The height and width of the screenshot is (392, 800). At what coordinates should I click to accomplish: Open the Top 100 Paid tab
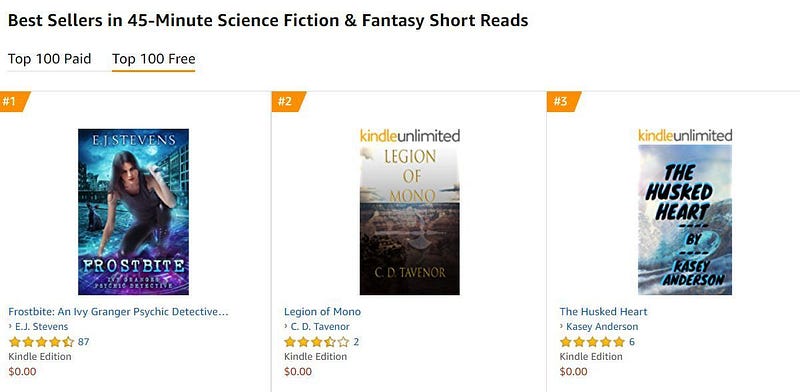pos(49,59)
